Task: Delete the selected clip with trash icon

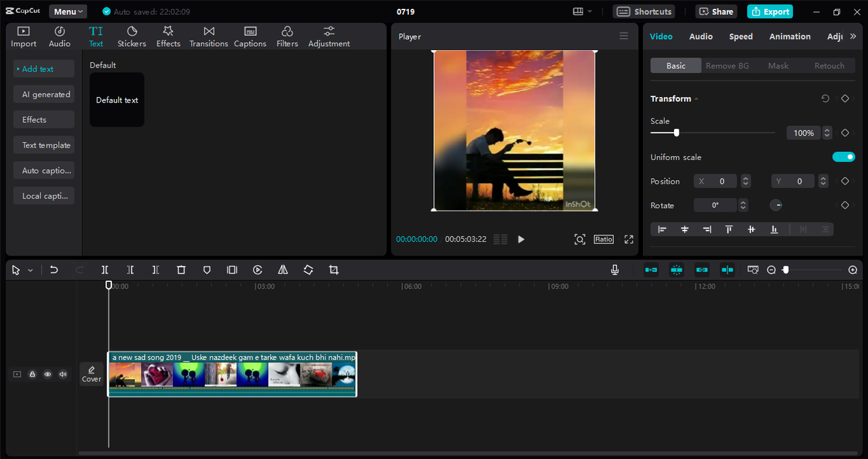Action: pos(181,270)
